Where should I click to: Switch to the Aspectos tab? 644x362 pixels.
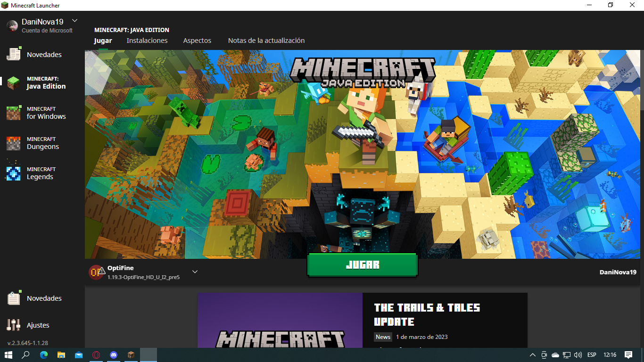tap(197, 41)
